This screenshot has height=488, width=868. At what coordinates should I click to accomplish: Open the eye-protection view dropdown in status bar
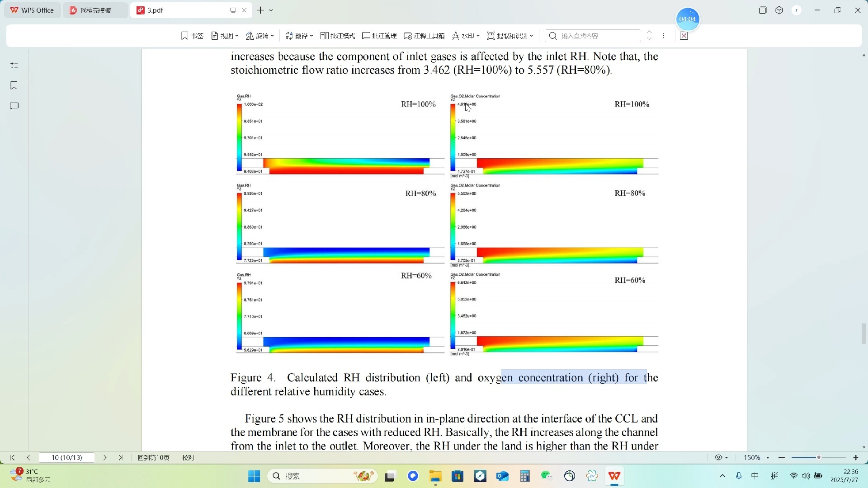pos(721,458)
